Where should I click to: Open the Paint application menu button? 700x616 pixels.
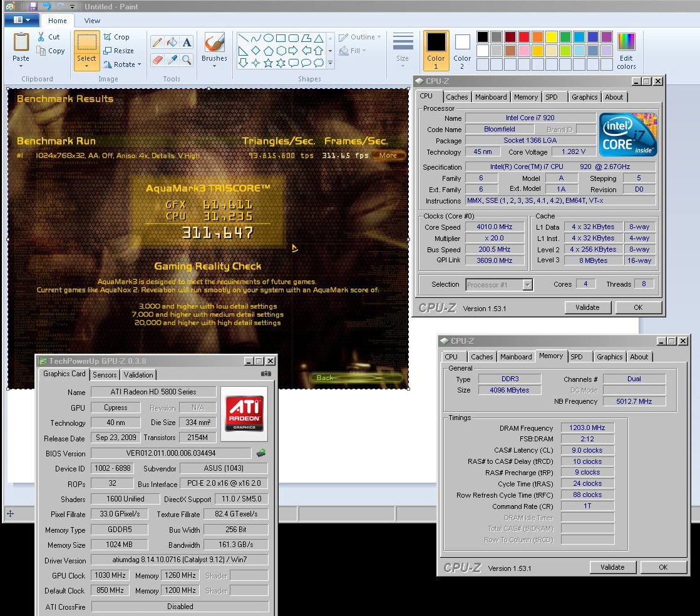[21, 20]
